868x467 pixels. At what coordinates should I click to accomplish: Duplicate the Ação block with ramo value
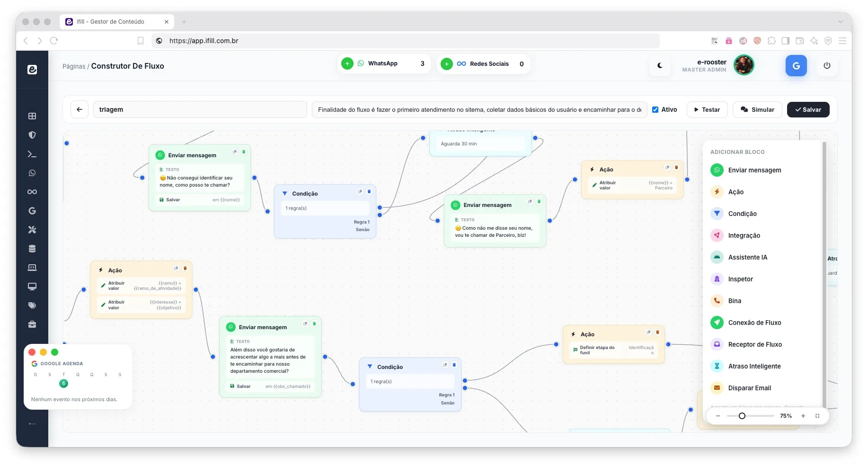[x=176, y=268]
